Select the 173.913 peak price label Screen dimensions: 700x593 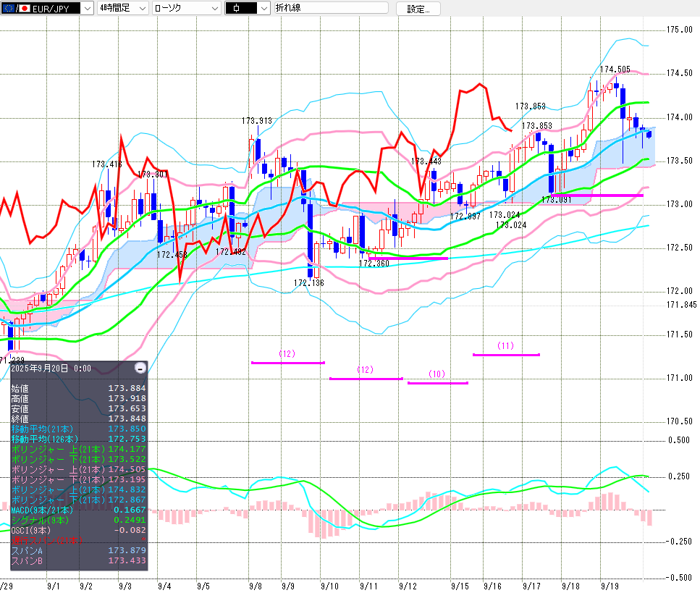[256, 121]
